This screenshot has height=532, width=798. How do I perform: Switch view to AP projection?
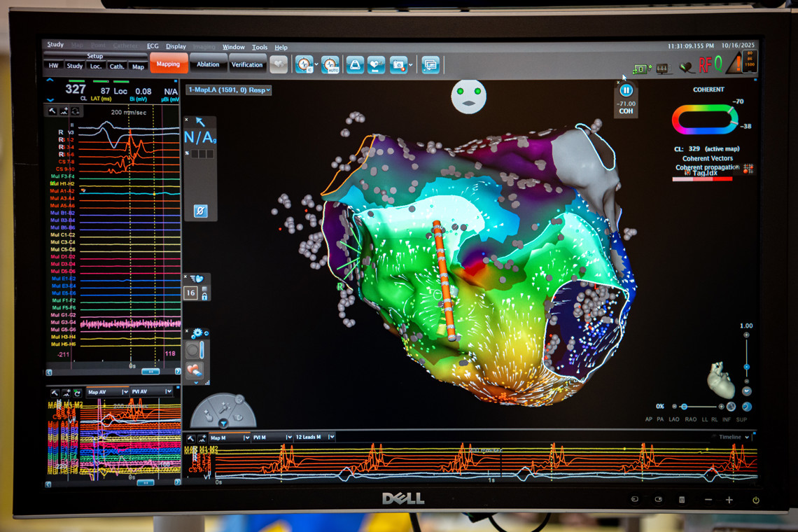pyautogui.click(x=649, y=419)
